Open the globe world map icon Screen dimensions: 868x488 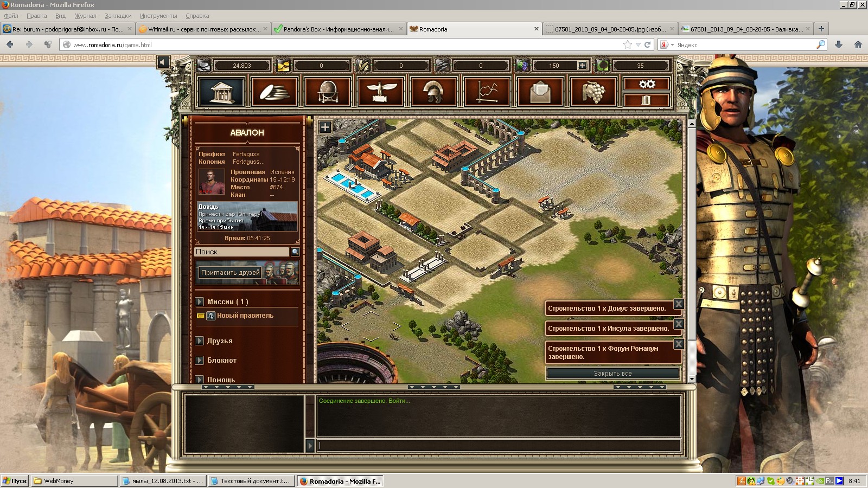(328, 91)
